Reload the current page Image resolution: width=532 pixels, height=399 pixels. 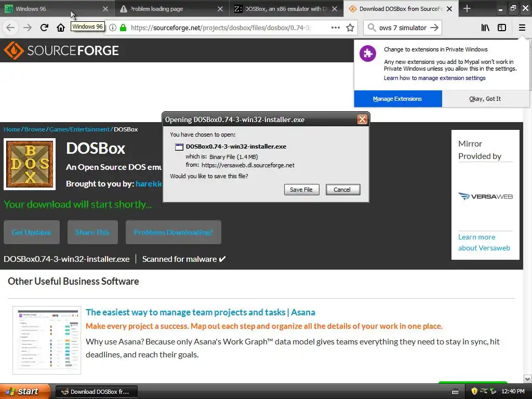(44, 28)
